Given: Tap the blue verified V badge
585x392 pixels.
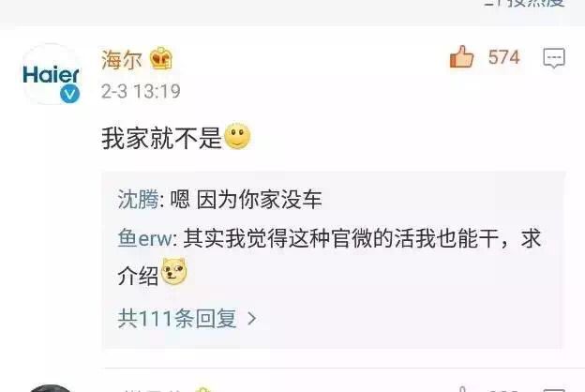Looking at the screenshot, I should click(x=69, y=94).
